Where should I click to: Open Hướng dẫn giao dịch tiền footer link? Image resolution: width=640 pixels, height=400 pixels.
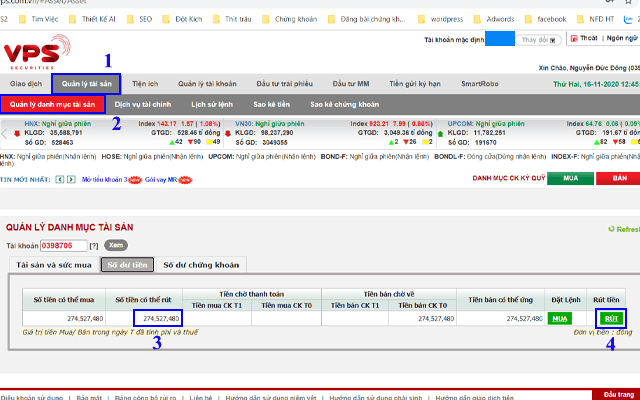point(474,397)
